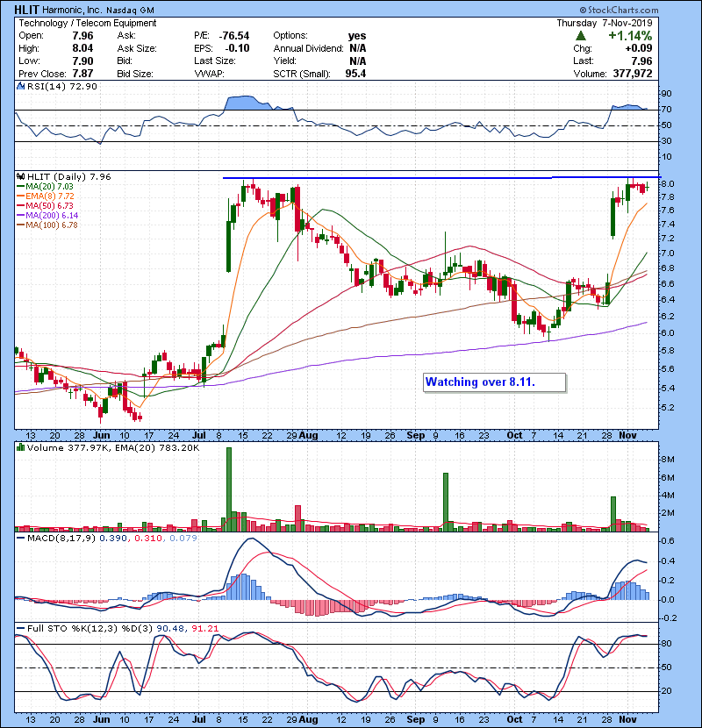
Task: Click the Options value yes
Action: tap(357, 36)
